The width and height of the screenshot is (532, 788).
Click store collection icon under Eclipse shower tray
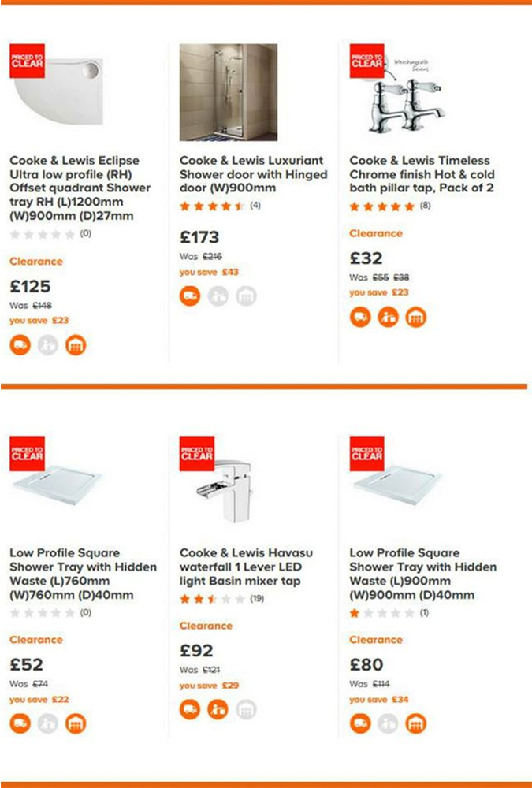(x=76, y=345)
